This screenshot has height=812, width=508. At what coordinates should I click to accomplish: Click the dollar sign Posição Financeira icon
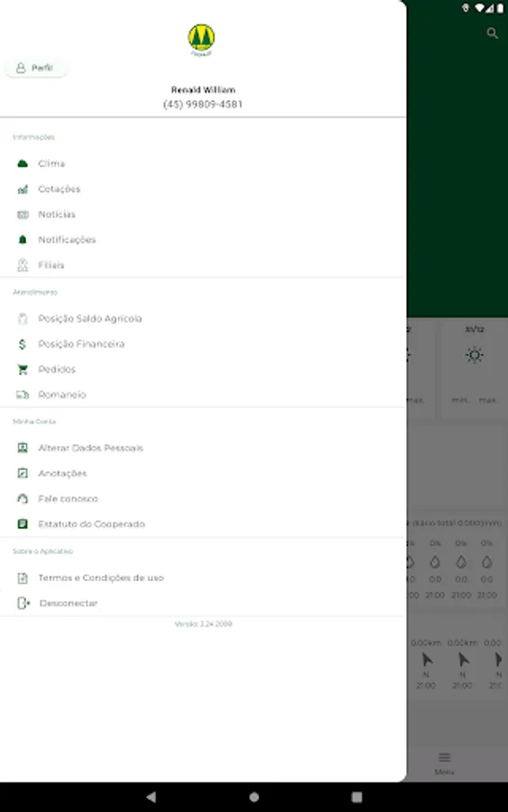(23, 344)
